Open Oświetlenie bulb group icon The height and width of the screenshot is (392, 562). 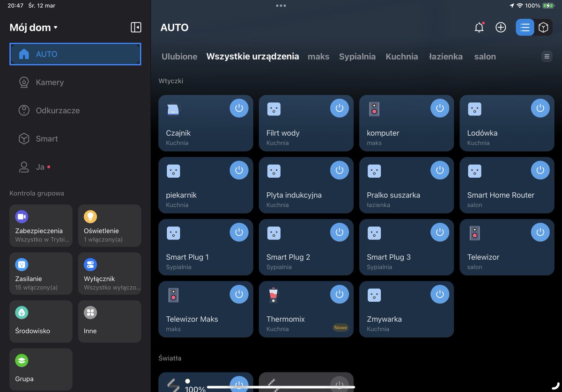tap(90, 217)
